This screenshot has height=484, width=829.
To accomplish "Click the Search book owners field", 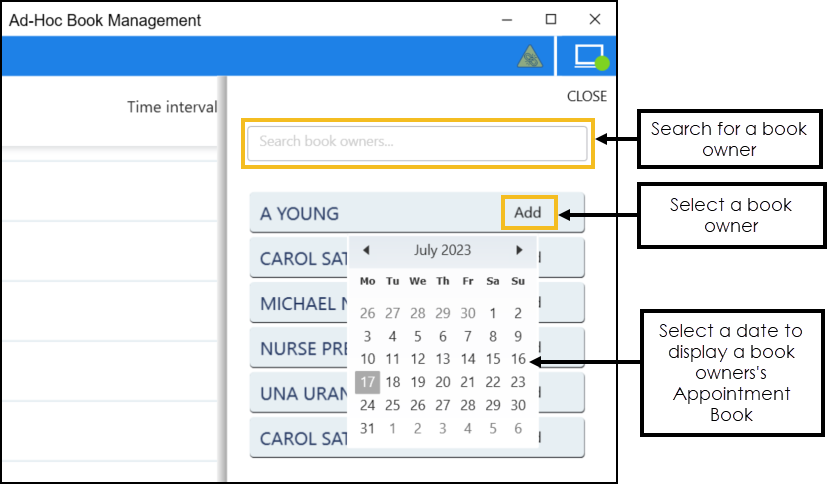I will 417,142.
